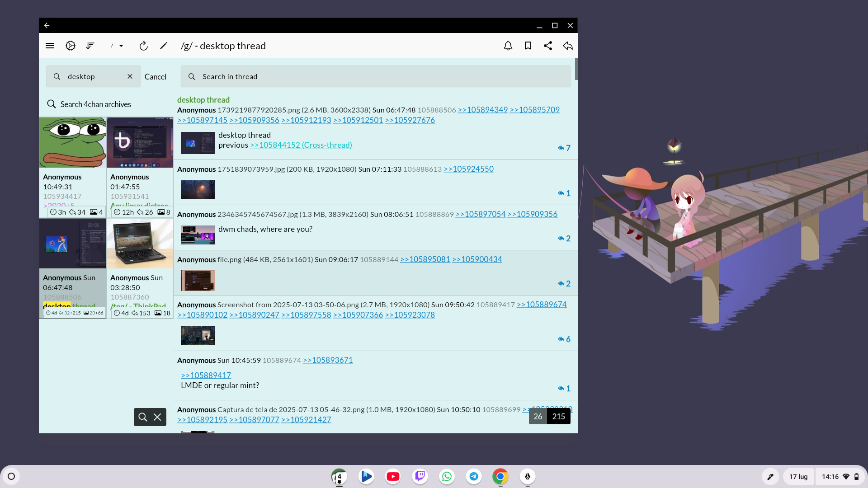Show 1 reply to the forest image post
This screenshot has width=868, height=488.
point(564,193)
